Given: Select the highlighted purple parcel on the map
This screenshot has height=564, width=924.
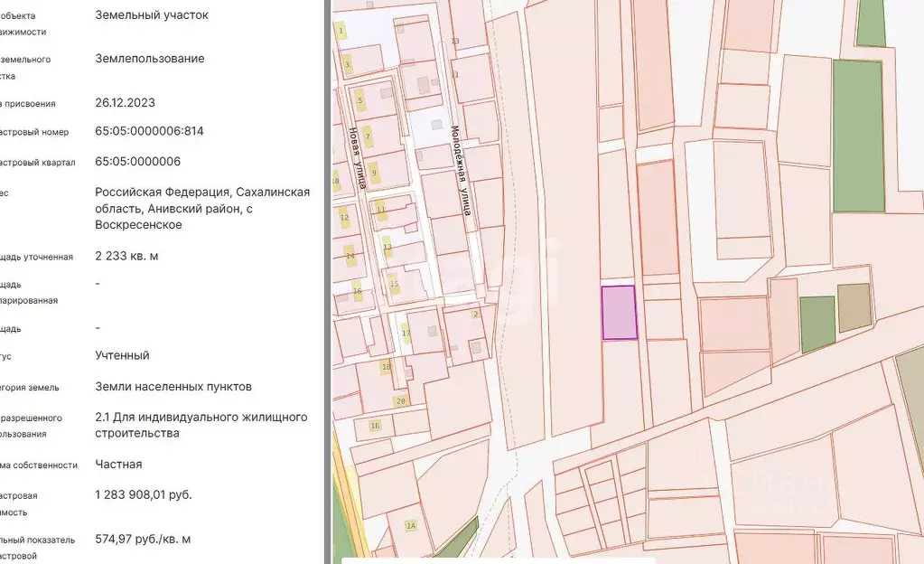Looking at the screenshot, I should tap(620, 310).
